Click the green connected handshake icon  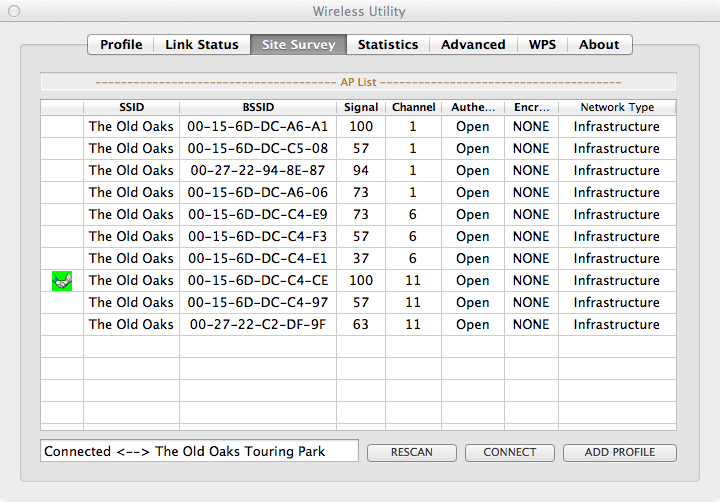(62, 281)
